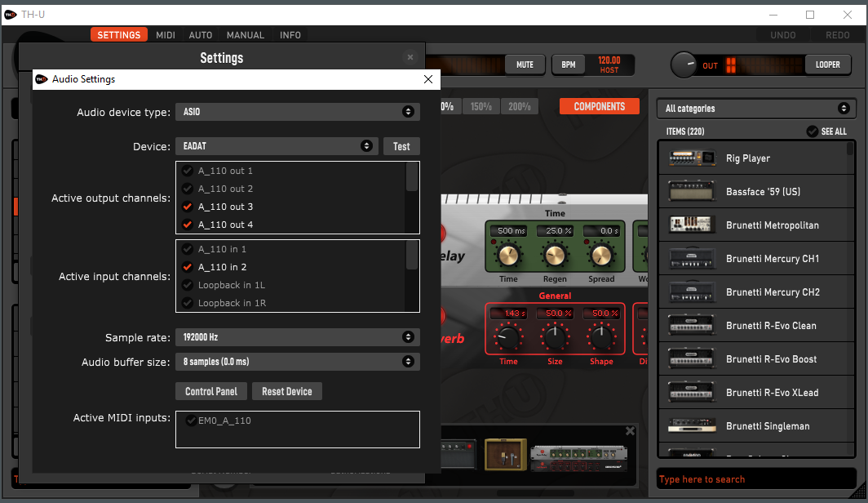Click the Test button
Viewport: 868px width, 503px height.
(x=401, y=146)
